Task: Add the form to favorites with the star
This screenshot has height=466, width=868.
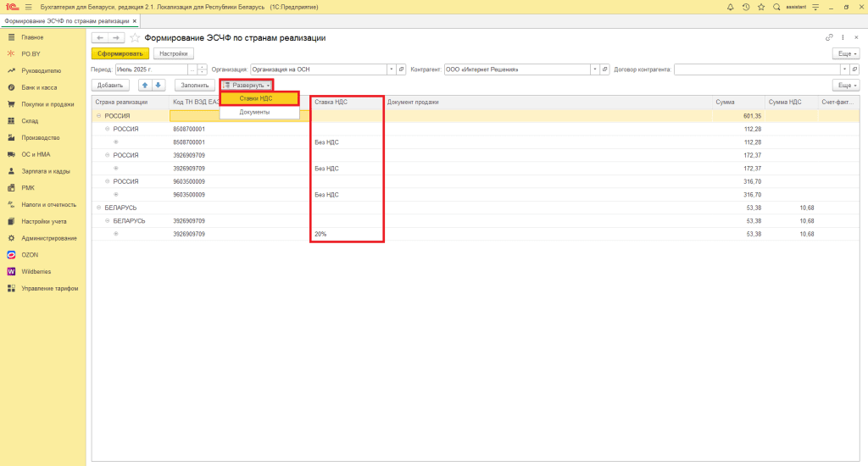Action: pos(135,38)
